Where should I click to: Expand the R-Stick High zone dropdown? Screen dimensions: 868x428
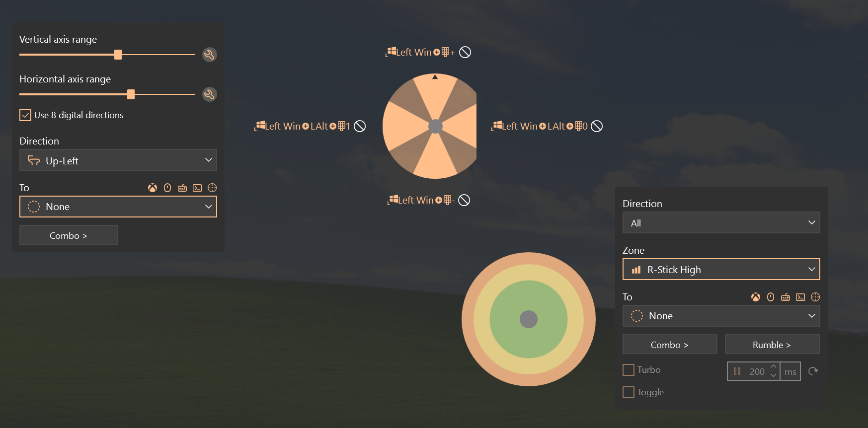pos(721,270)
